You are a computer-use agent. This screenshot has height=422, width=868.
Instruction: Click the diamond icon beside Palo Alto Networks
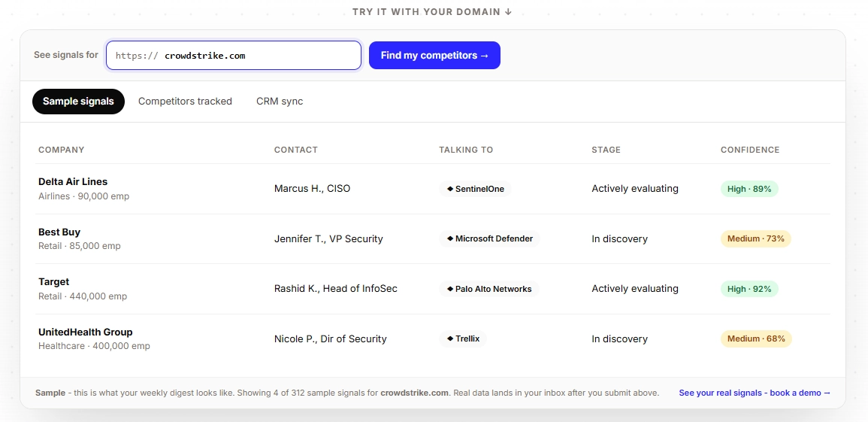pos(450,289)
